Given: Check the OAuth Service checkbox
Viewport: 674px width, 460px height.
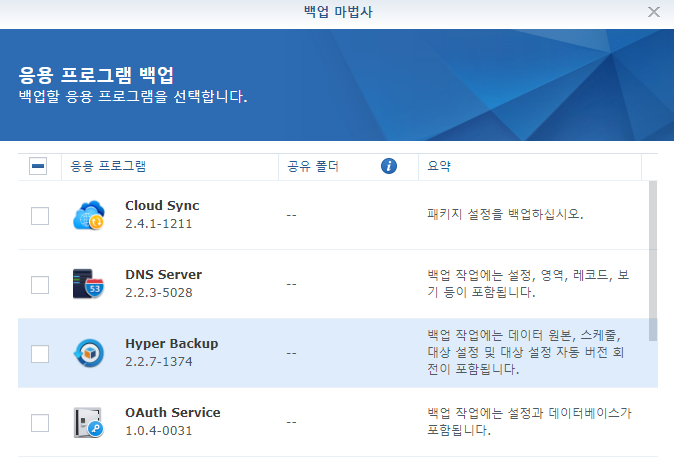Looking at the screenshot, I should 40,423.
